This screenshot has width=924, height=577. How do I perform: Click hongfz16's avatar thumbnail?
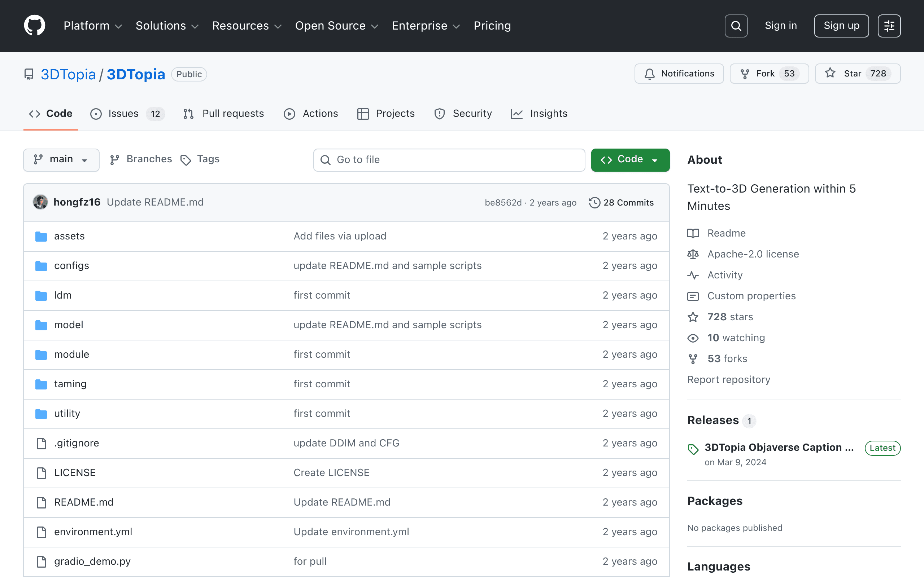(x=40, y=202)
